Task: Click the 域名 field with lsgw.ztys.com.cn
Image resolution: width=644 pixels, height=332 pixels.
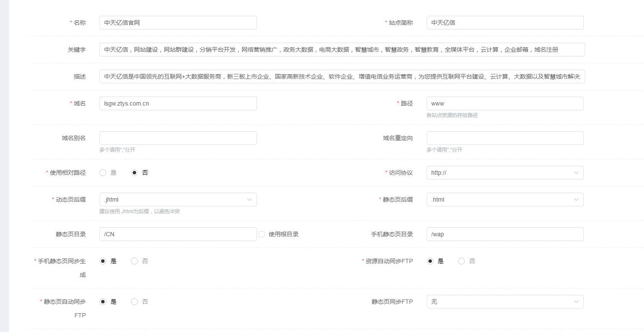Action: (178, 103)
